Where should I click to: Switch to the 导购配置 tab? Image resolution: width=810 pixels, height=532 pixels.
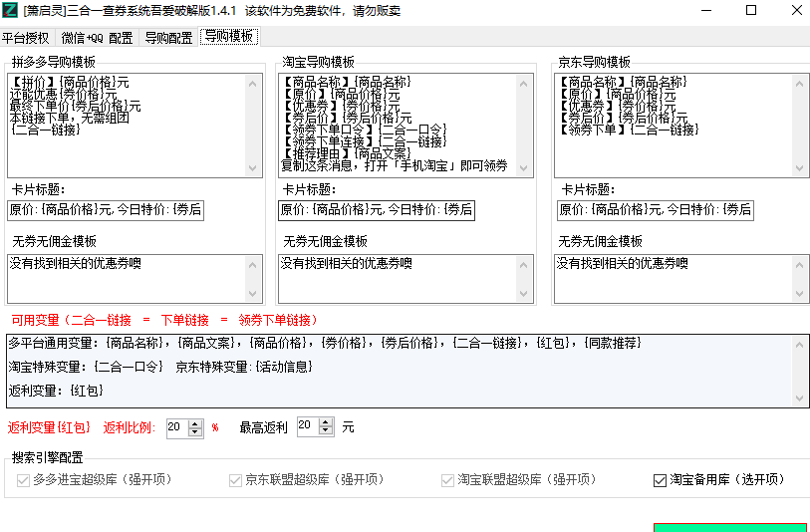(x=168, y=38)
